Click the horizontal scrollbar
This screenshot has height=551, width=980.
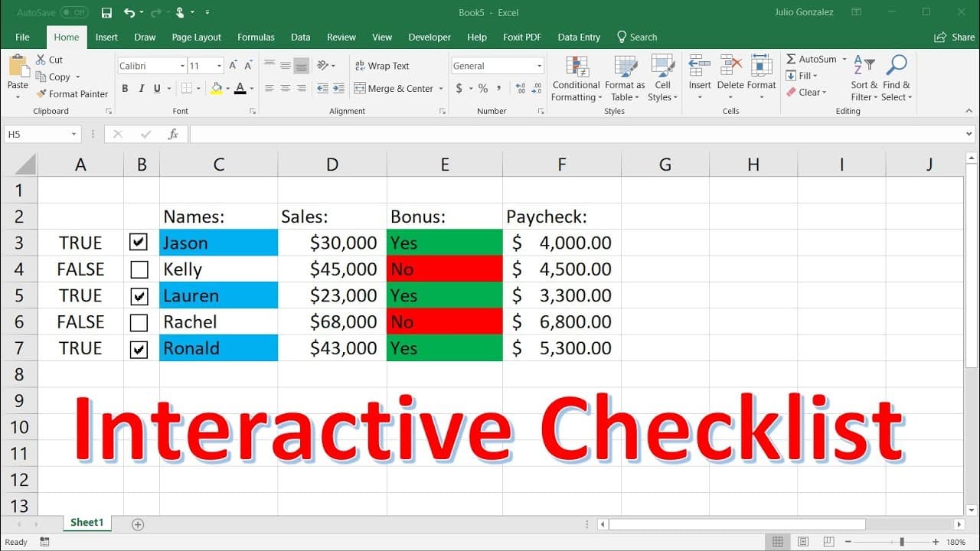coord(737,524)
